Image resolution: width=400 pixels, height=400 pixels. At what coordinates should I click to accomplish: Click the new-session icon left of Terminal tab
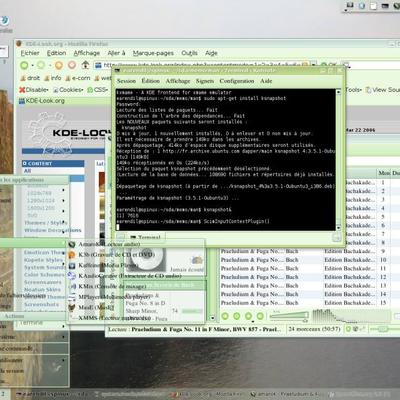coord(120,237)
